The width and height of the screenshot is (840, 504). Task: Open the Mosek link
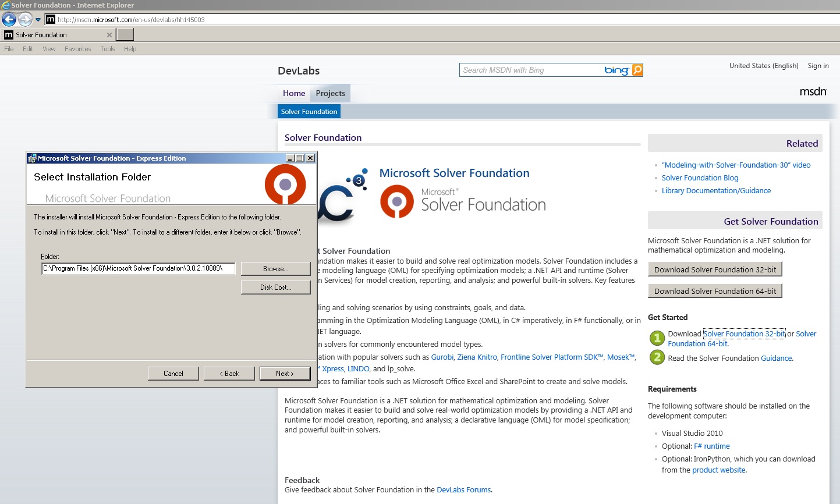pos(621,357)
